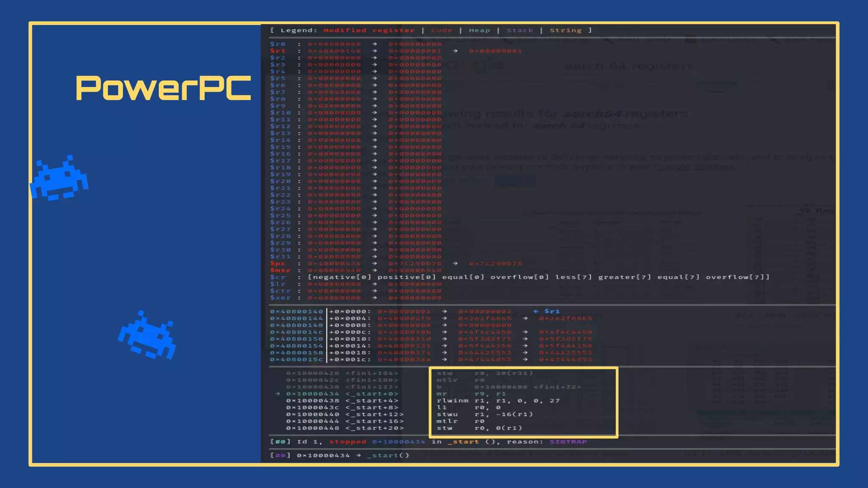Click the $r1 value 0x40800140

334,51
